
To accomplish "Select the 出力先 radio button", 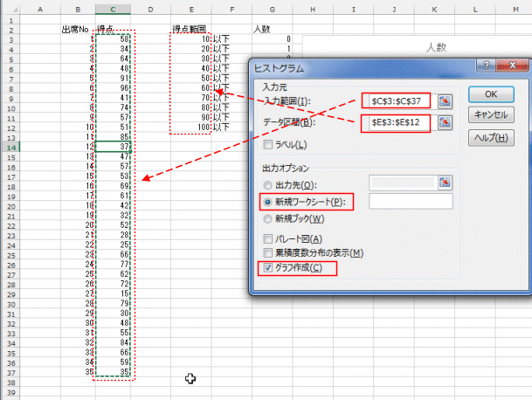I will pos(268,184).
